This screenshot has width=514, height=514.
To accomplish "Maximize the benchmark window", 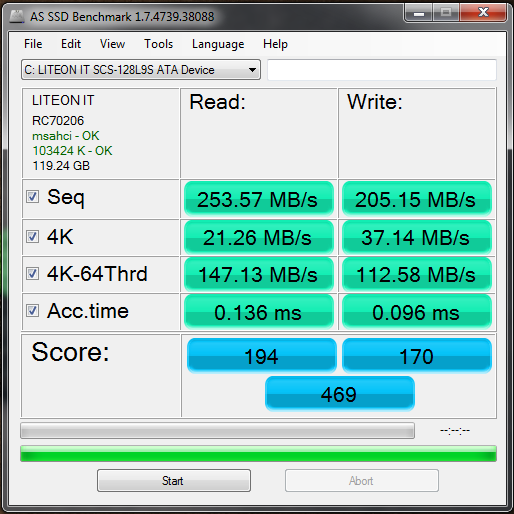I will pyautogui.click(x=446, y=13).
